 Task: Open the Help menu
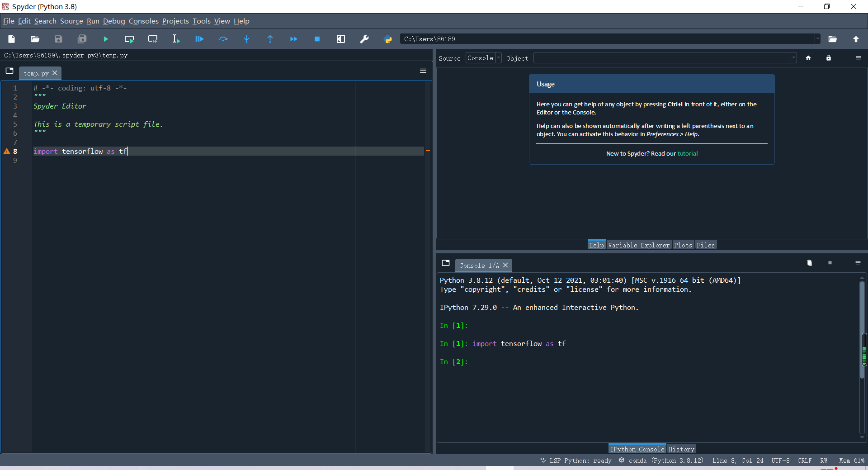(x=241, y=21)
